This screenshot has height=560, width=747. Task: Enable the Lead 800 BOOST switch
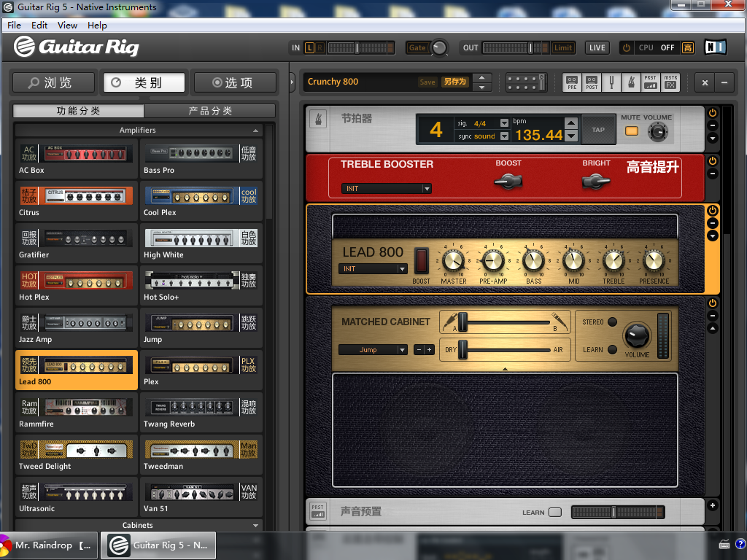(x=421, y=261)
